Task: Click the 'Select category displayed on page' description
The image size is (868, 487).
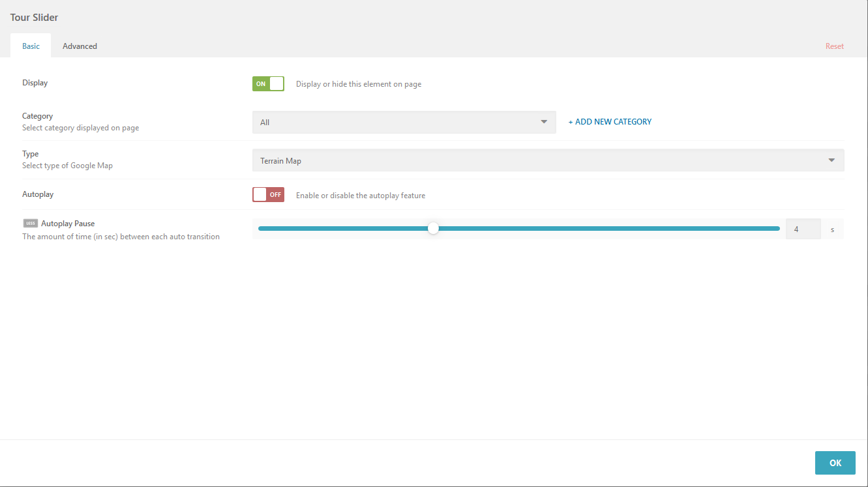Action: (80, 128)
